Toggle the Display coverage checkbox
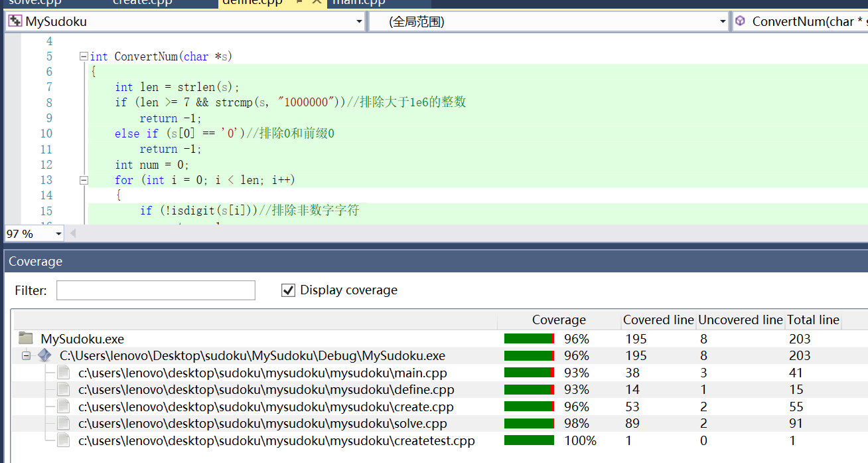Screen dimensions: 868x463 [x=288, y=290]
